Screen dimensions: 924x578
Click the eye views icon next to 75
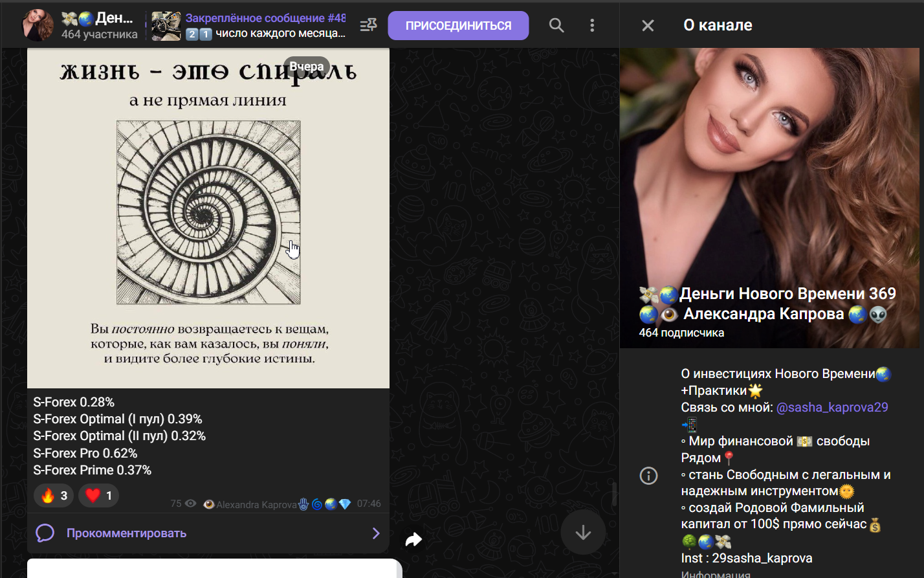190,504
